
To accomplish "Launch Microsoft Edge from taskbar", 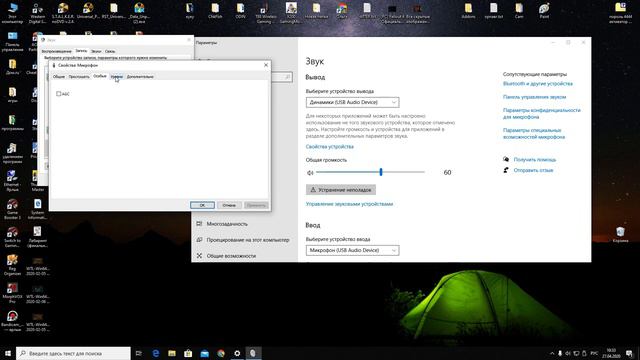I will (156, 353).
